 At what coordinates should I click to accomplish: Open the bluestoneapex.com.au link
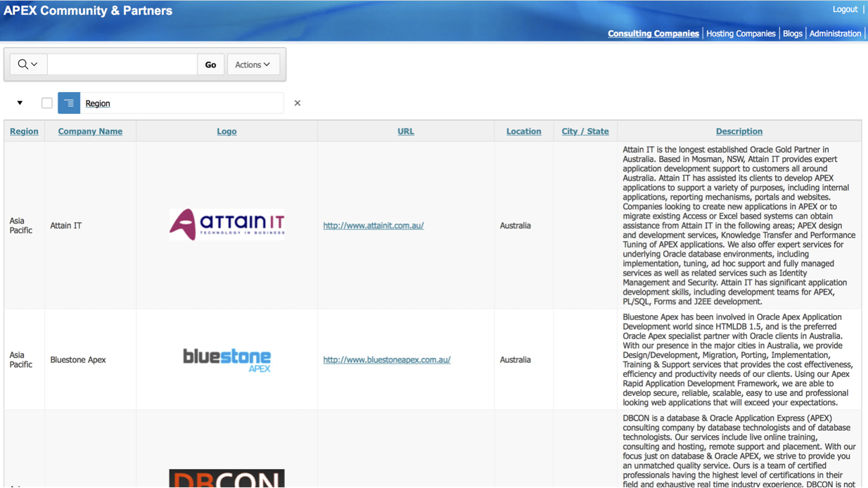[387, 360]
